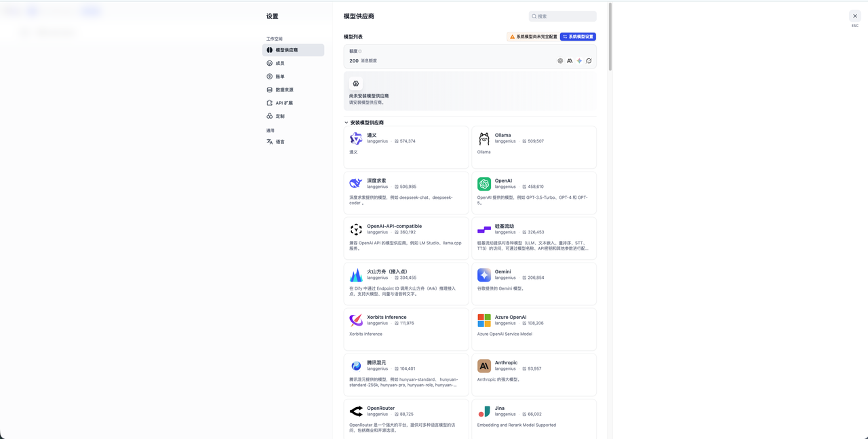Screen dimensions: 868x439
Task: Click the Gemini sparkle quota icon
Action: tap(579, 61)
